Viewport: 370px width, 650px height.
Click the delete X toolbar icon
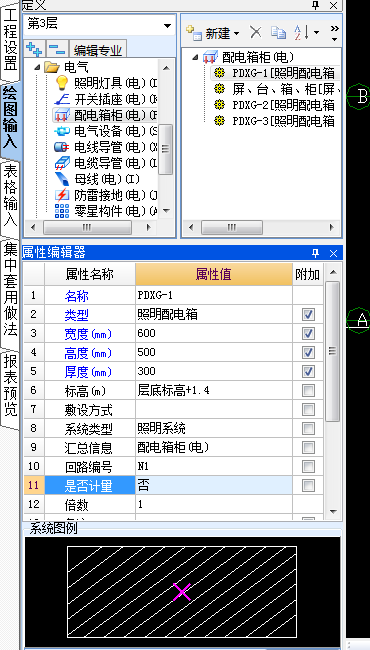[256, 32]
